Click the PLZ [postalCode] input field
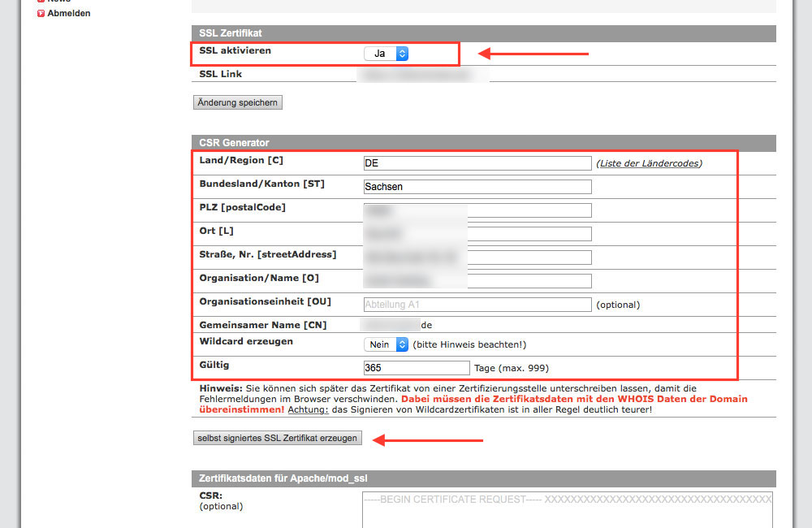 pyautogui.click(x=477, y=210)
